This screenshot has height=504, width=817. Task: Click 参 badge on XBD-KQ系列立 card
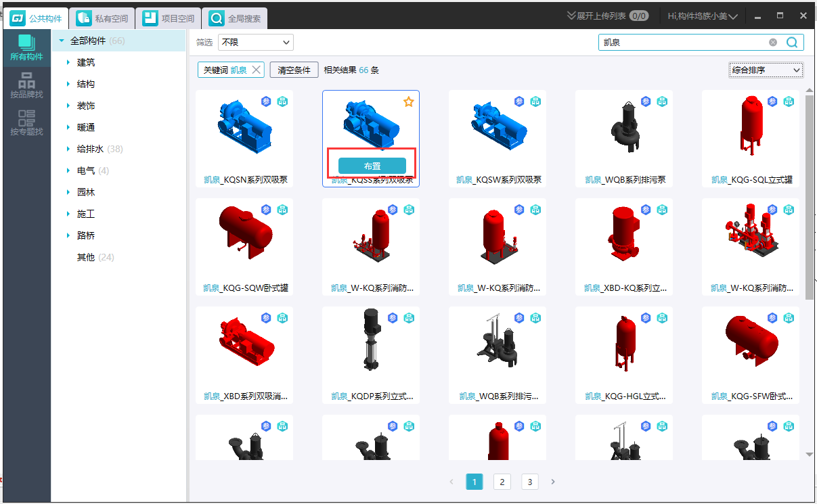[646, 210]
